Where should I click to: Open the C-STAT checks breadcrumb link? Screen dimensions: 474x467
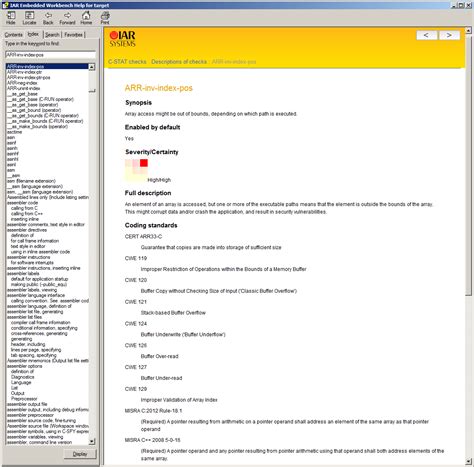(x=127, y=62)
